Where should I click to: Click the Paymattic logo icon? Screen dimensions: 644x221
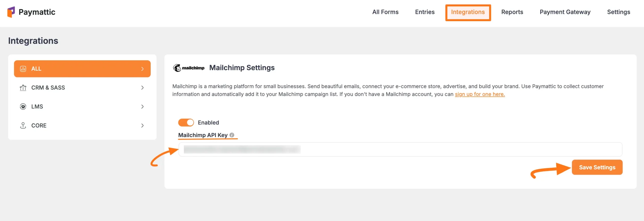click(11, 12)
